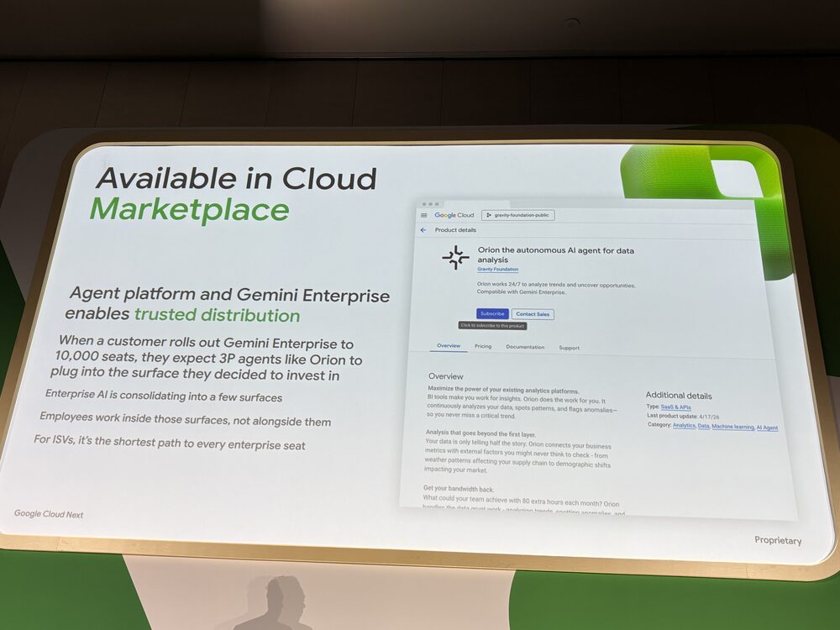
Task: Open the gravity-foundation-public project selector
Action: click(517, 215)
